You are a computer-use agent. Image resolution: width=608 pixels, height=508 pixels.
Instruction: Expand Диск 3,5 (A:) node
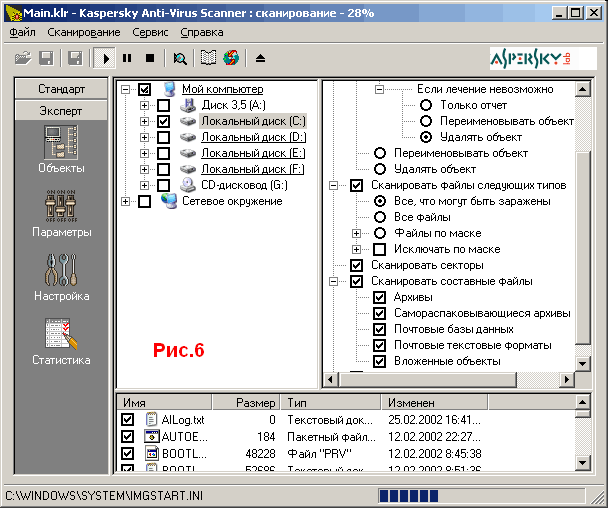pos(144,105)
